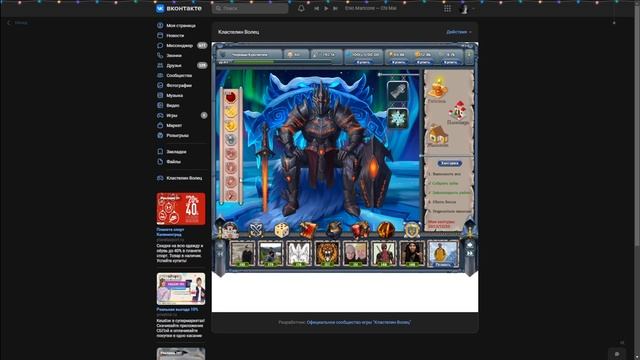Click the first yellow potion slot
This screenshot has width=640, height=360.
coord(231,111)
